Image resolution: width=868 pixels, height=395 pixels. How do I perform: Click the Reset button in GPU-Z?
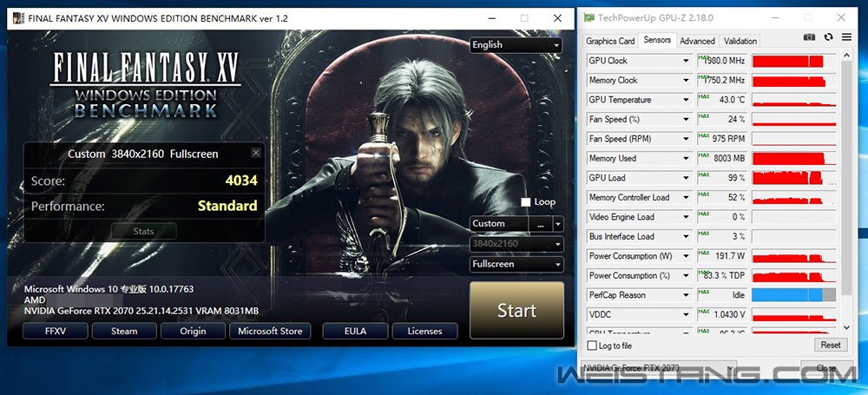pyautogui.click(x=831, y=346)
